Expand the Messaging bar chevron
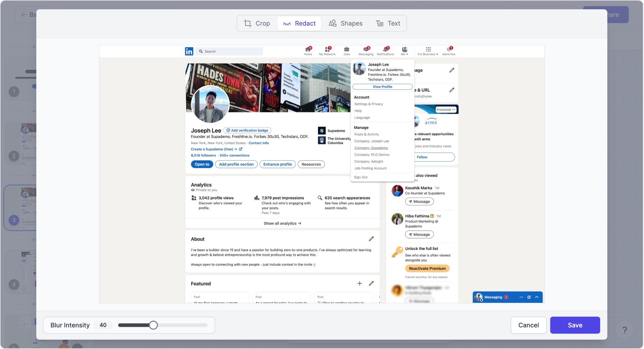Screen dimensions: 644x349 [x=537, y=297]
